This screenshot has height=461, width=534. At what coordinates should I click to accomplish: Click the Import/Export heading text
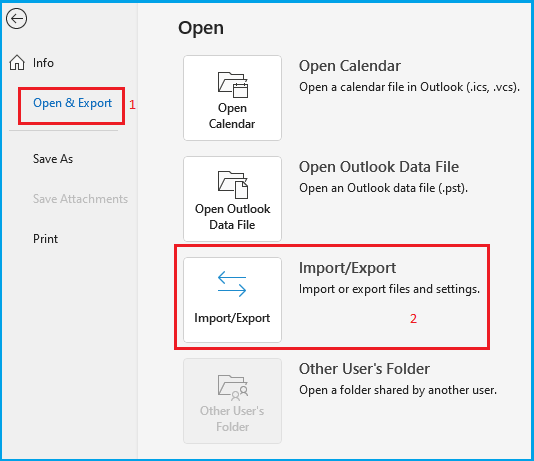[347, 268]
